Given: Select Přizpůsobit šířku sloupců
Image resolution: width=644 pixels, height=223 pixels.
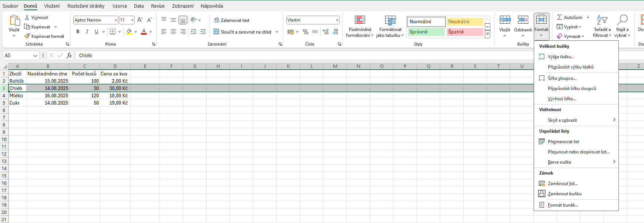Looking at the screenshot, I should click(x=576, y=89).
